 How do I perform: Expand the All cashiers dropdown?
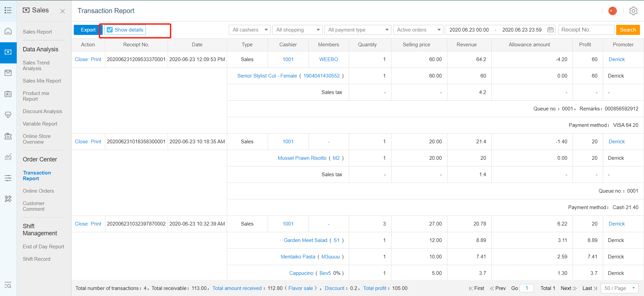[250, 30]
